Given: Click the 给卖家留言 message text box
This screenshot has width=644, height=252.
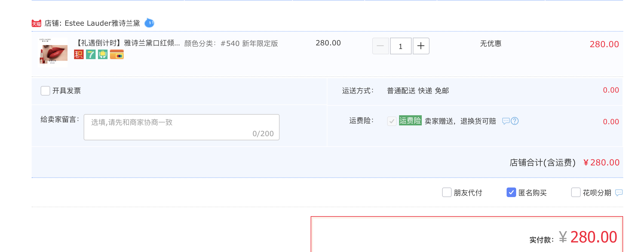Looking at the screenshot, I should [182, 127].
